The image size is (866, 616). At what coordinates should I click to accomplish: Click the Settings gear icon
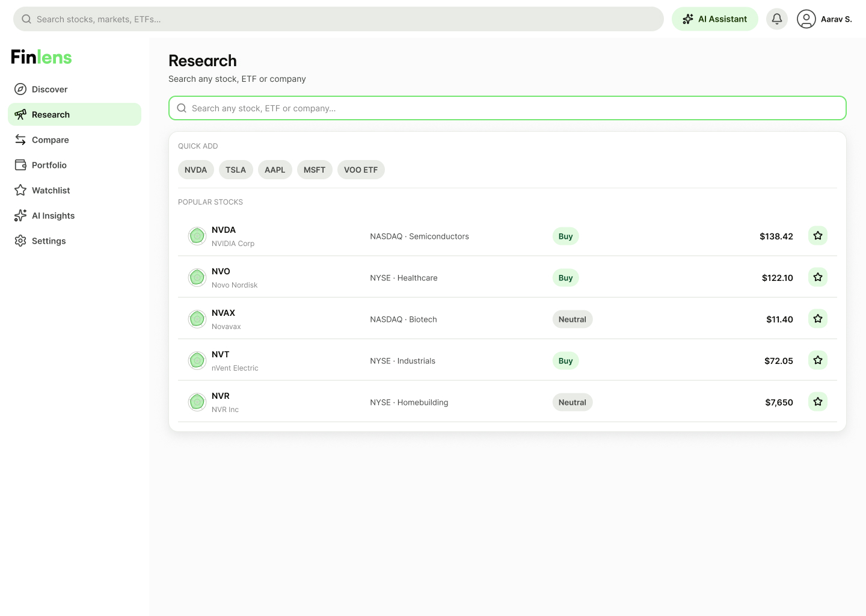[x=20, y=241]
